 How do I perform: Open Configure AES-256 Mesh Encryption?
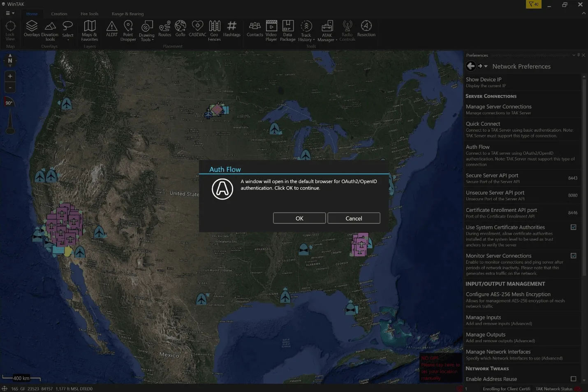tap(522, 300)
